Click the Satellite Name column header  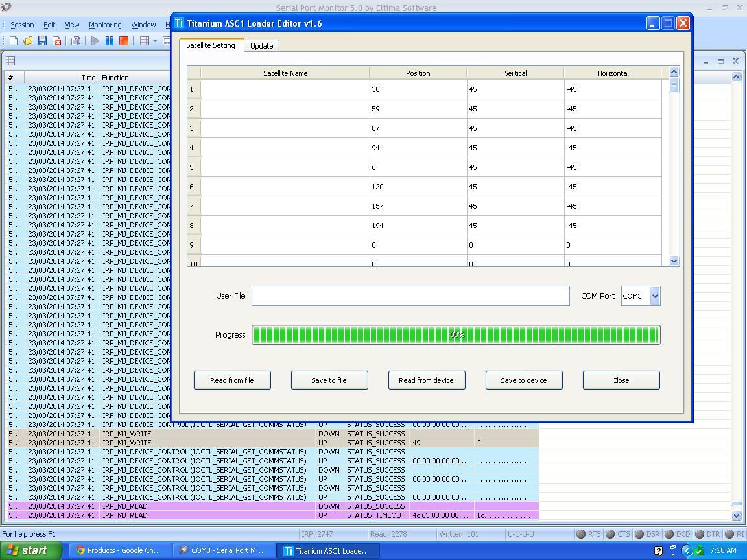[285, 73]
